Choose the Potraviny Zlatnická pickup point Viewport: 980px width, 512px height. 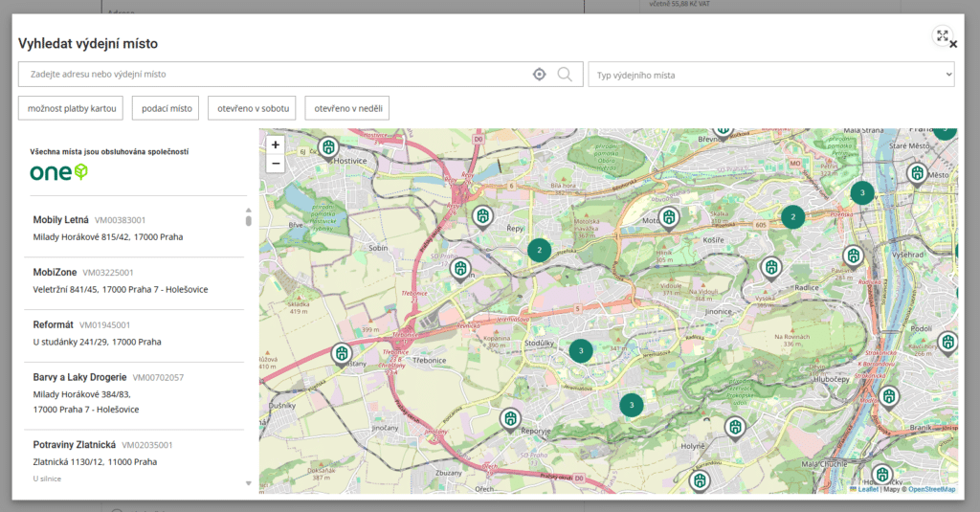pos(134,460)
